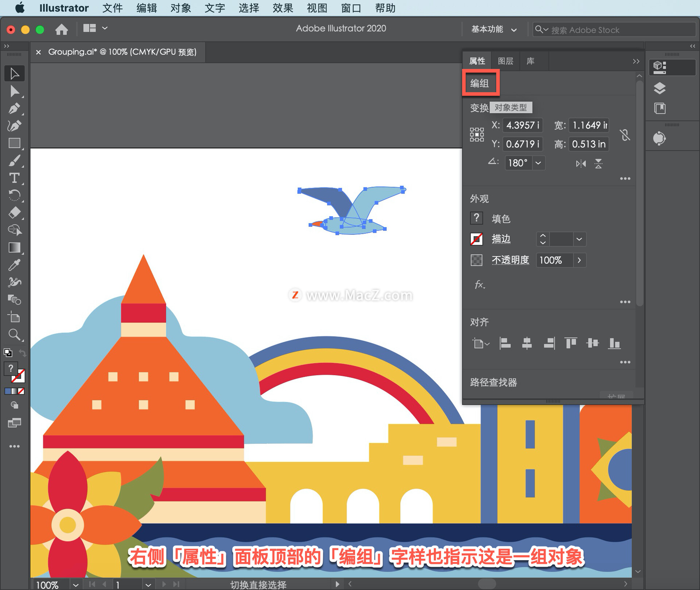Viewport: 700px width, 590px height.
Task: Set paint mode to None in toolbar
Action: click(22, 391)
